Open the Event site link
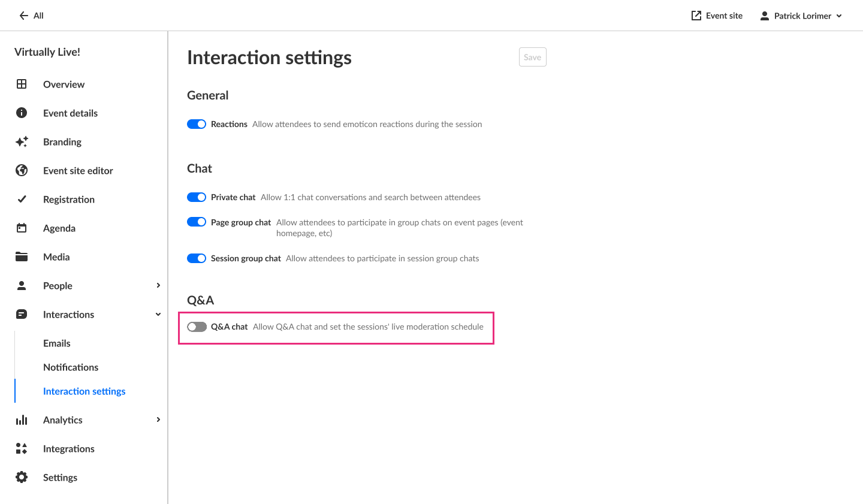This screenshot has height=504, width=863. pos(717,16)
